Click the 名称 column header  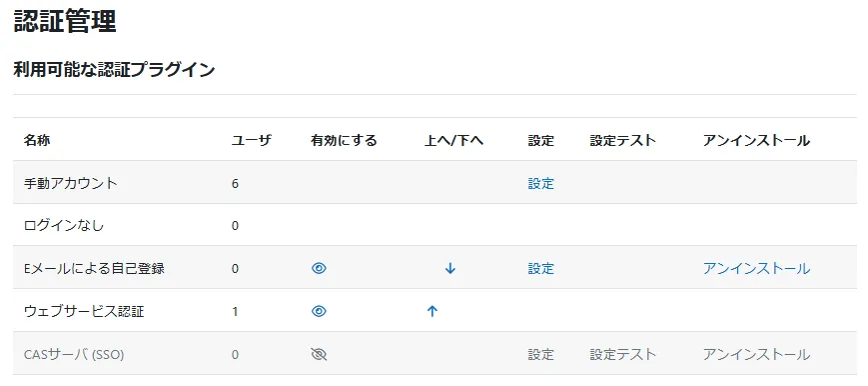37,141
